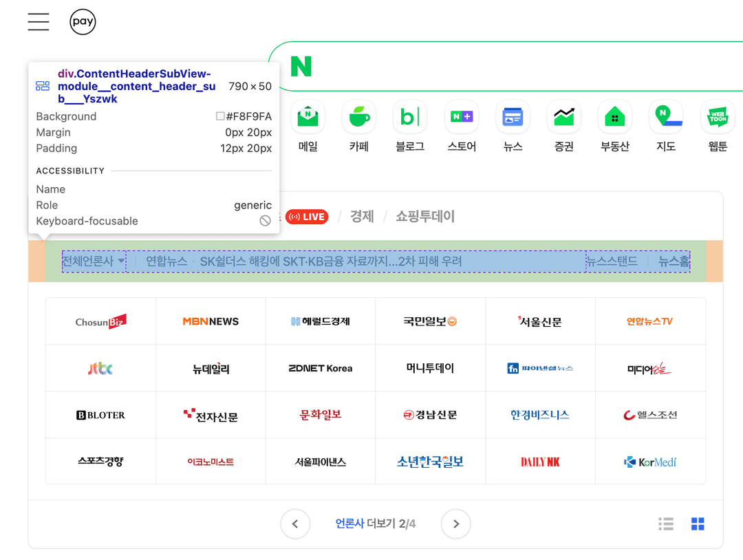Open the DAILY NK press logo
Screen dimensions: 743x560
[540, 462]
